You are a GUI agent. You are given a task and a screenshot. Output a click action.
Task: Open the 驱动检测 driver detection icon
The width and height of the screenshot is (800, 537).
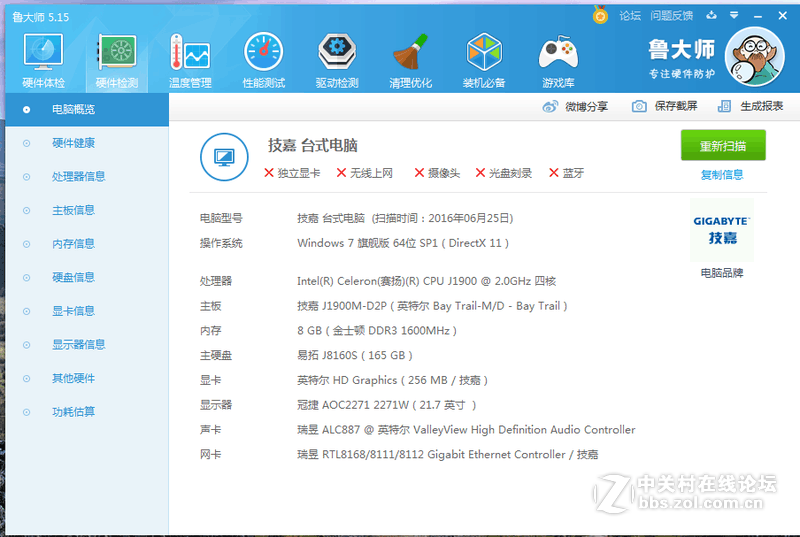tap(337, 60)
